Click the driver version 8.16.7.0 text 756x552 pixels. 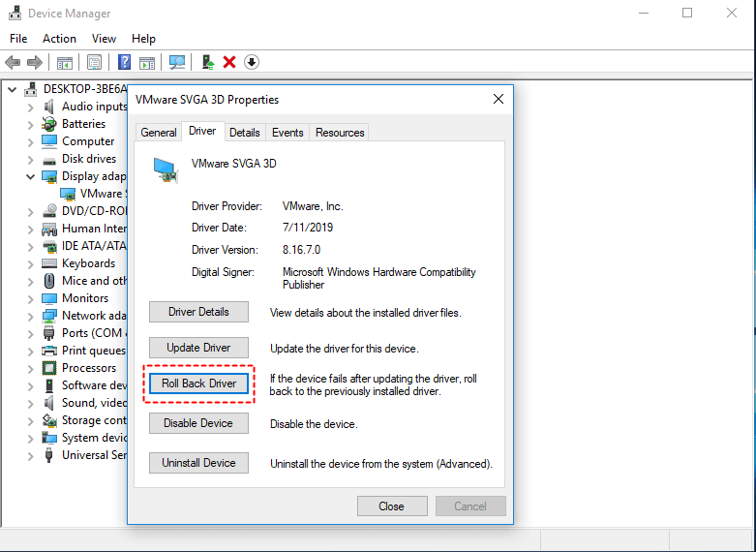(x=301, y=250)
